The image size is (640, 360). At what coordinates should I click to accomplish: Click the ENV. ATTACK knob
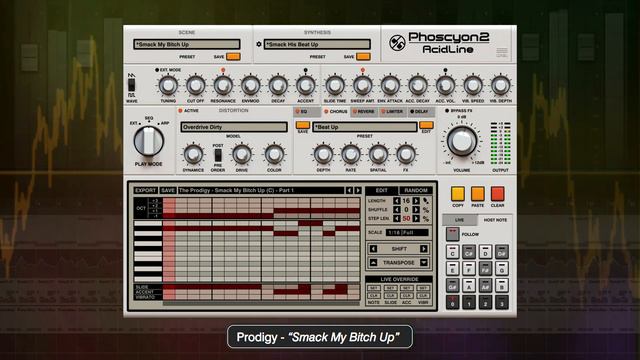[x=390, y=86]
